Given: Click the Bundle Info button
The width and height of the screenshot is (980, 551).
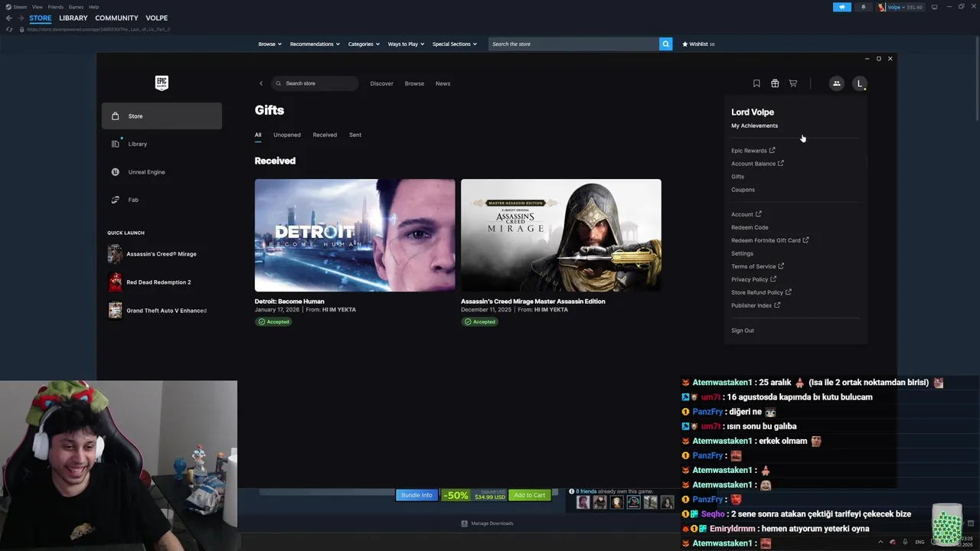Looking at the screenshot, I should tap(416, 495).
